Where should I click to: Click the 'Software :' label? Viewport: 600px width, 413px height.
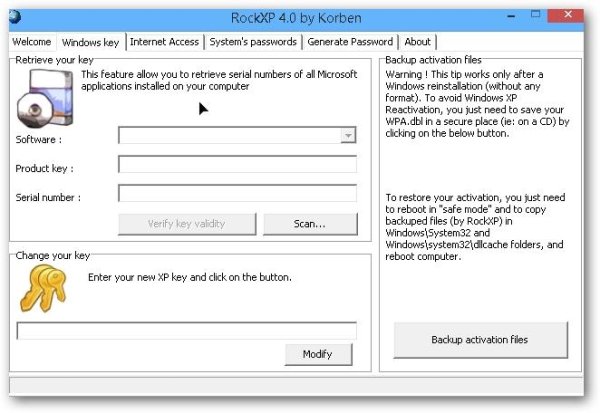pyautogui.click(x=39, y=140)
